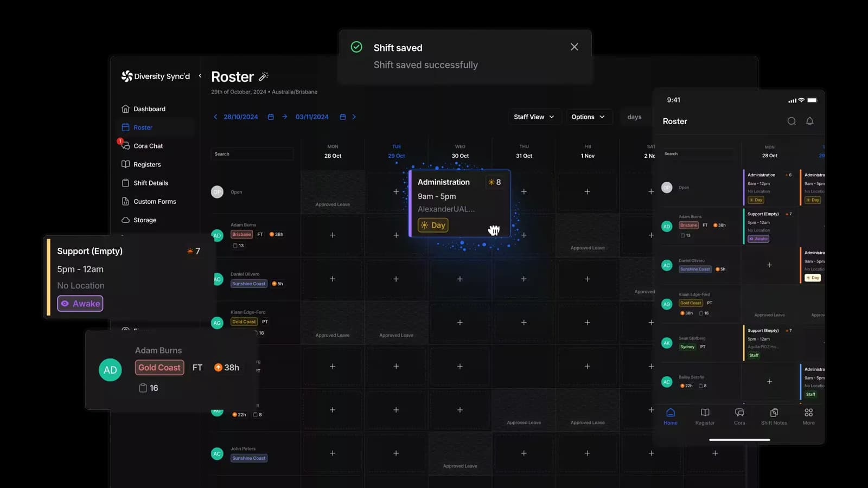
Task: Click the magic wand icon beside the Roster title
Action: [x=264, y=76]
